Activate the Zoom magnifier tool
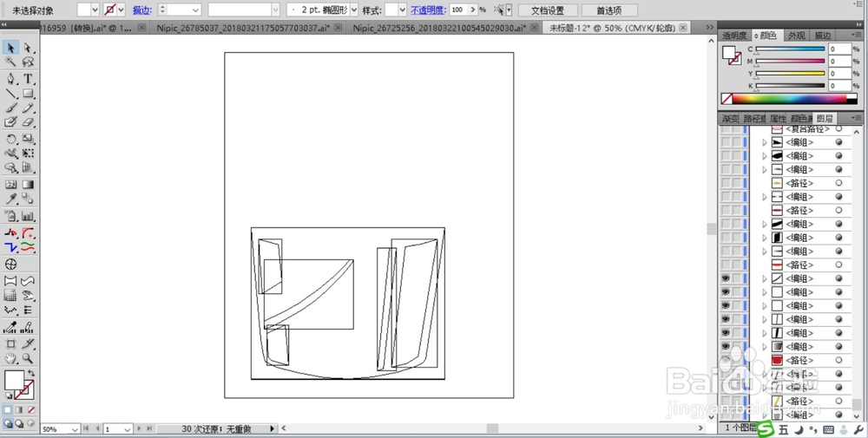 click(28, 358)
